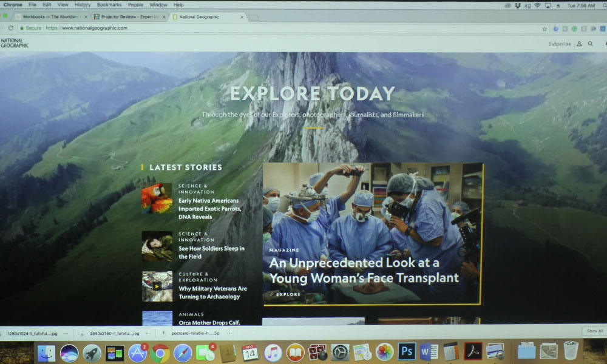Open the Help menu

[x=178, y=5]
